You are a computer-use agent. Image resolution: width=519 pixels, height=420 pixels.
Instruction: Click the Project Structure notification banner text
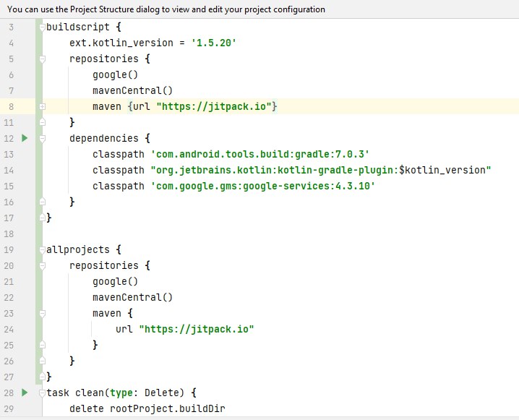(x=166, y=9)
